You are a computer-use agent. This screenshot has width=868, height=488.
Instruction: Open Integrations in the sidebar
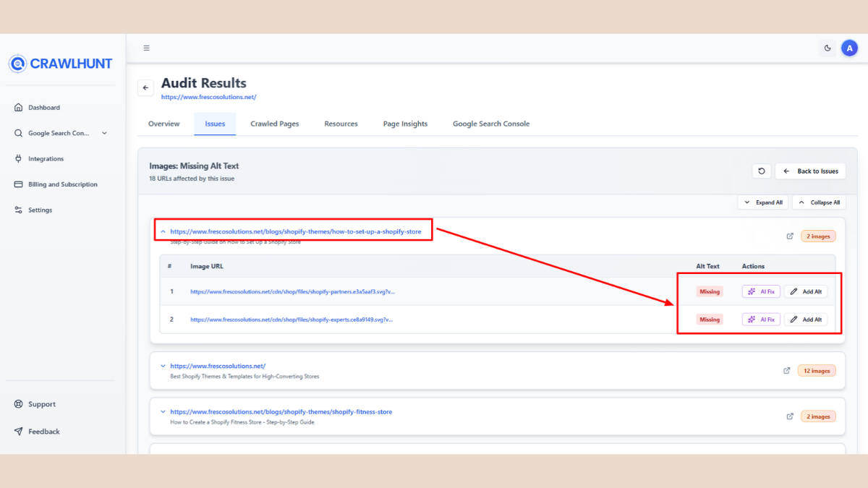coord(46,159)
